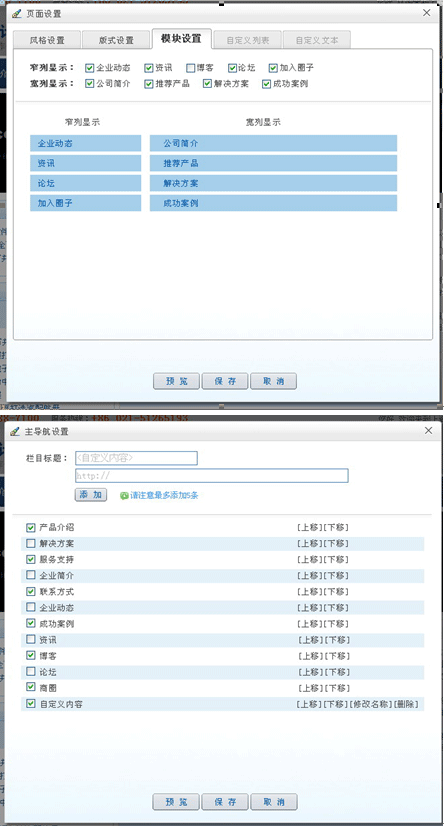The height and width of the screenshot is (826, 444).
Task: Close the 主导航设置 dialog with the X
Action: pyautogui.click(x=428, y=430)
